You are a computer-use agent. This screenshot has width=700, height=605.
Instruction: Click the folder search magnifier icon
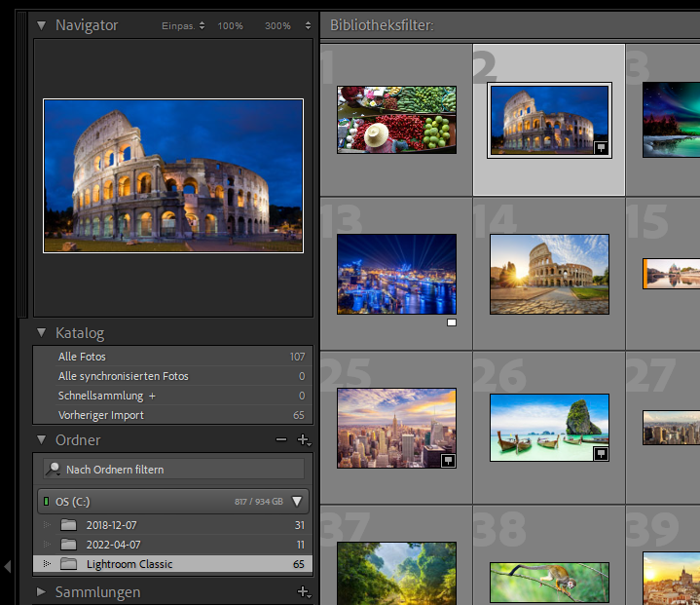(54, 470)
